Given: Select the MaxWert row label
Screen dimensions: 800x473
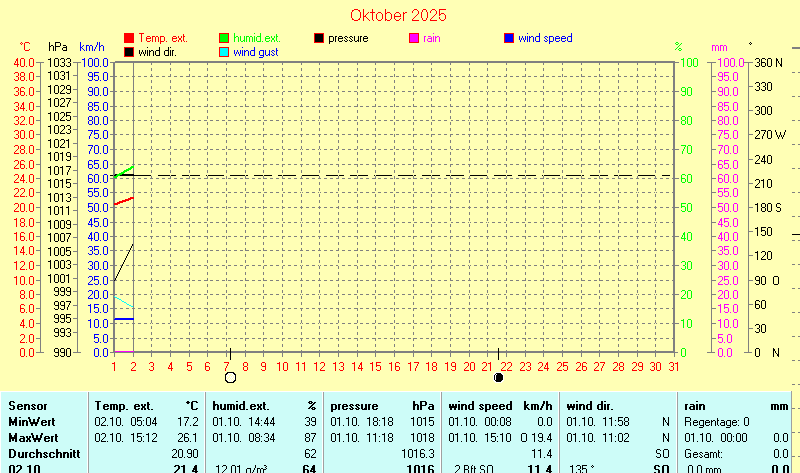Looking at the screenshot, I should (33, 438).
